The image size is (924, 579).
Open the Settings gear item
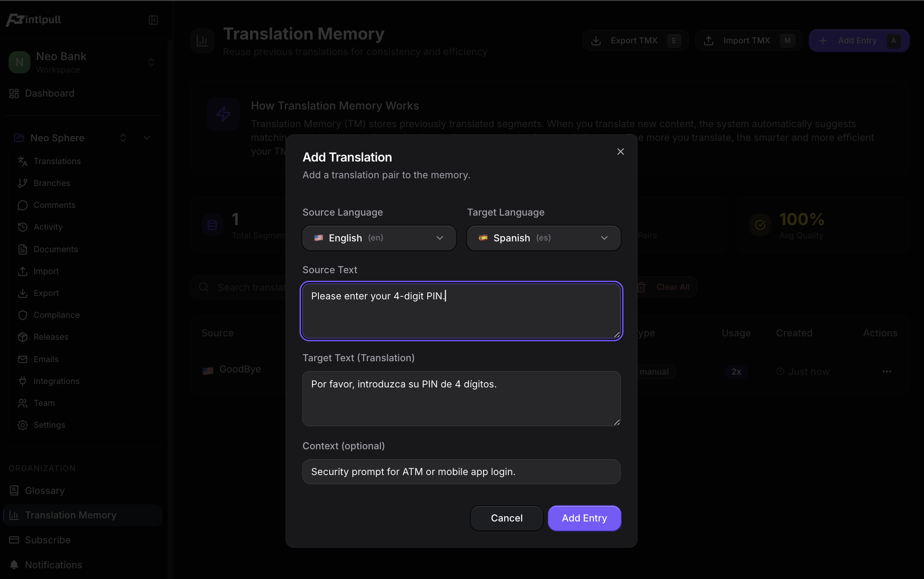coord(49,425)
